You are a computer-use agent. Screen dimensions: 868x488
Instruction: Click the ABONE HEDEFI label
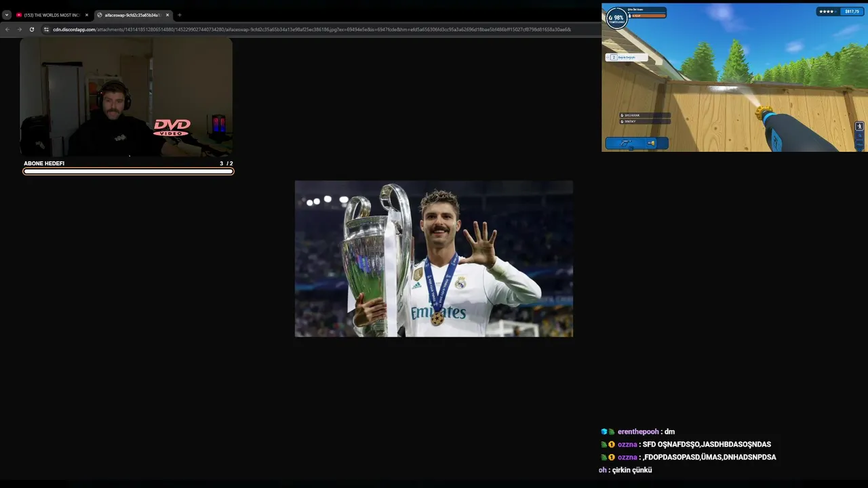point(44,163)
